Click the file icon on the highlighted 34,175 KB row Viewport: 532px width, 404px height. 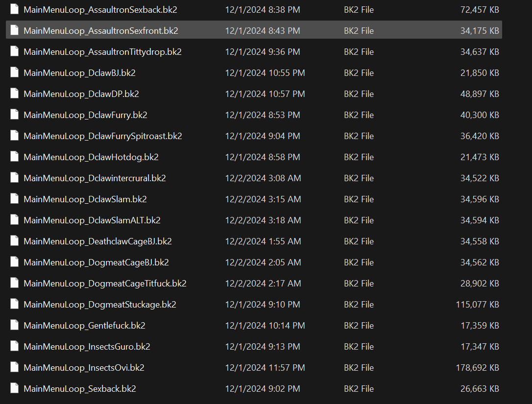(x=14, y=30)
